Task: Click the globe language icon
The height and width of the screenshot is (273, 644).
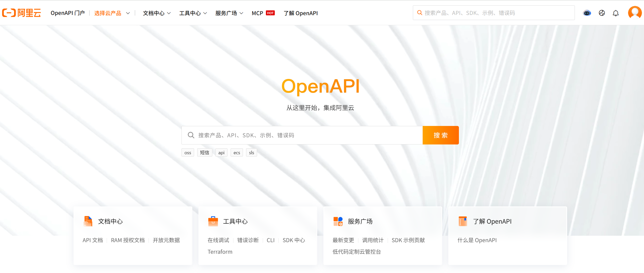Action: [x=602, y=13]
